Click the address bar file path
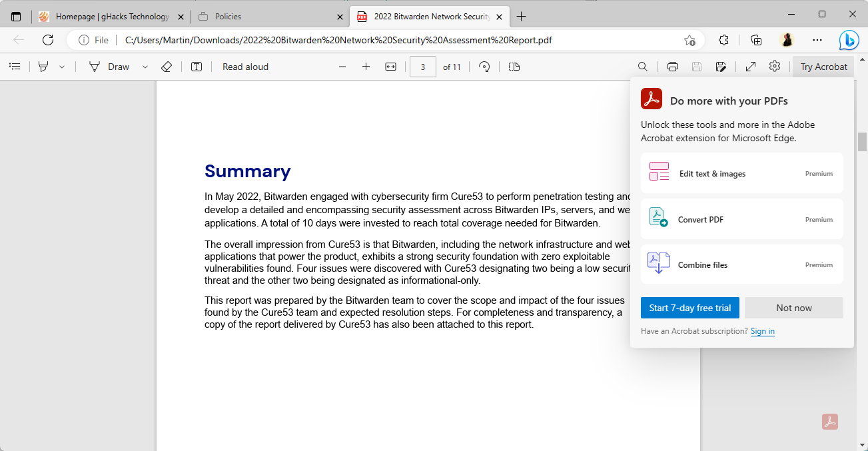The height and width of the screenshot is (451, 868). point(338,40)
